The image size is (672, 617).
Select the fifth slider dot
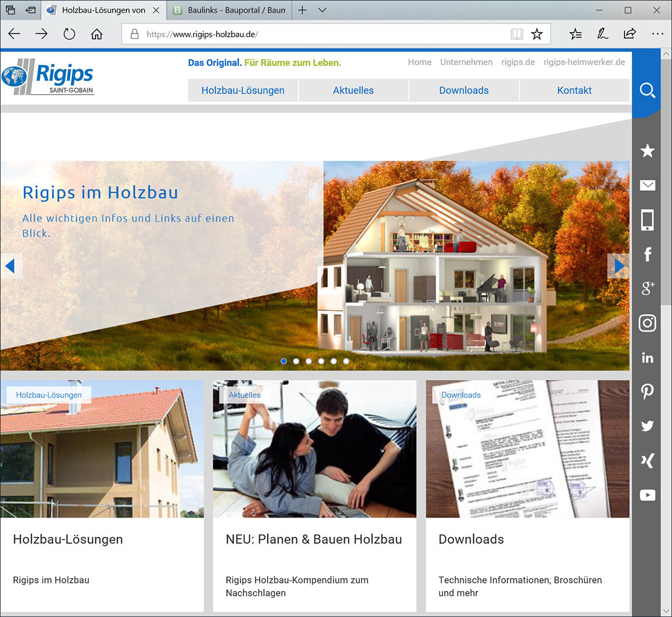(334, 361)
